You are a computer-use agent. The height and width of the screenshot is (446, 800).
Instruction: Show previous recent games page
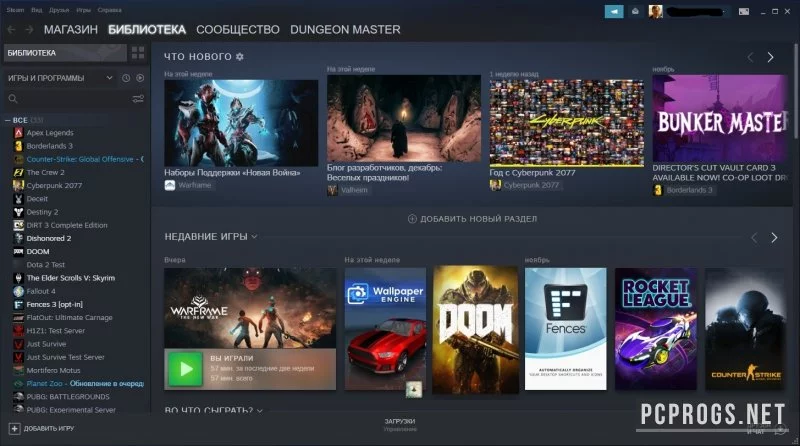(754, 237)
